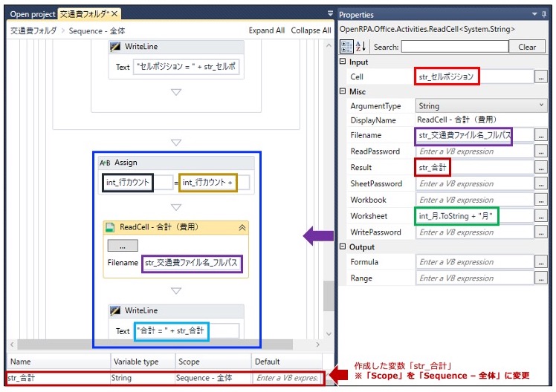Screen dimensions: 556x392
Task: Select the ReadCell activity icon
Action: click(x=110, y=227)
